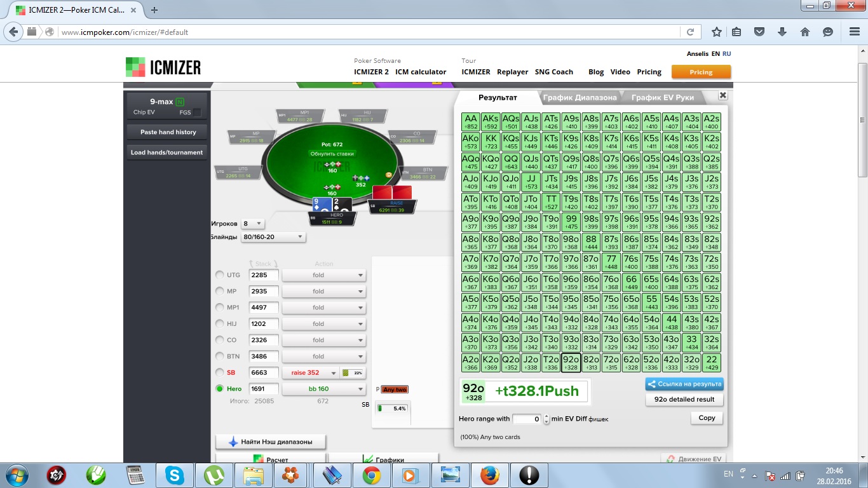Select the UTG radio button
Viewport: 868px width, 488px height.
click(220, 275)
